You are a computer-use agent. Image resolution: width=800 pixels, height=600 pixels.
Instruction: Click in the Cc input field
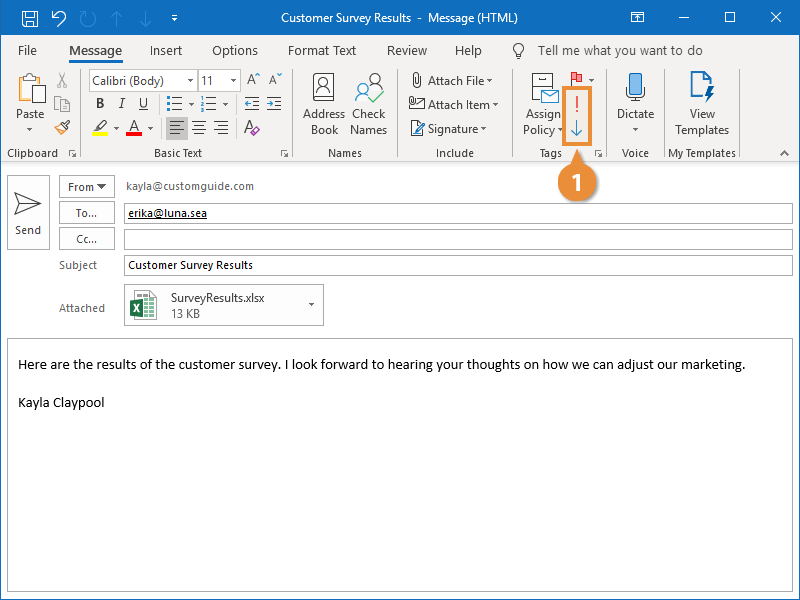[x=457, y=238]
